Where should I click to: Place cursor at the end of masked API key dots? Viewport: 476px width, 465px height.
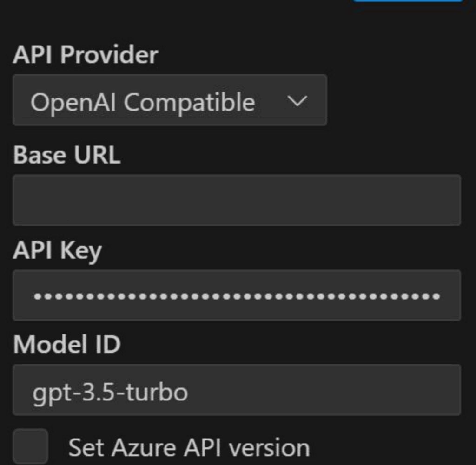click(x=441, y=295)
